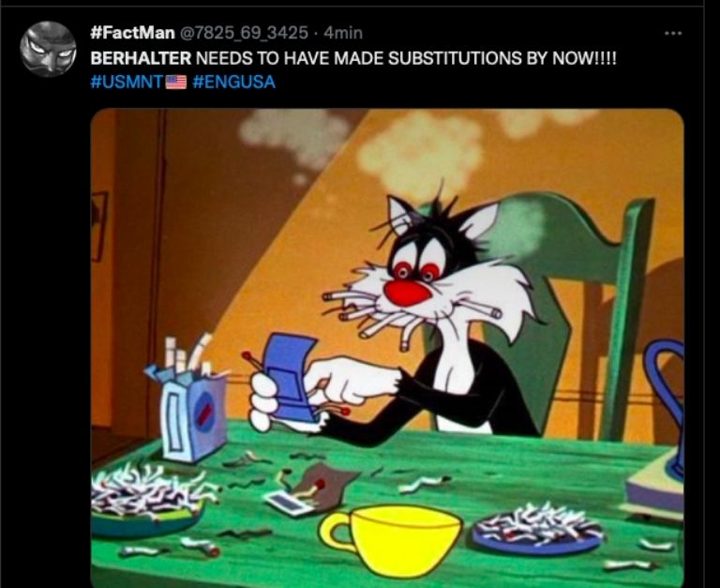This screenshot has height=588, width=720.
Task: Click the yellow cup in the image
Action: (x=391, y=539)
